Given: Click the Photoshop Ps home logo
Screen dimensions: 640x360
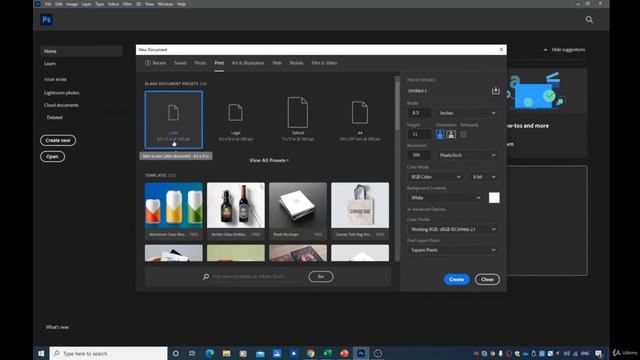Looking at the screenshot, I should (47, 20).
